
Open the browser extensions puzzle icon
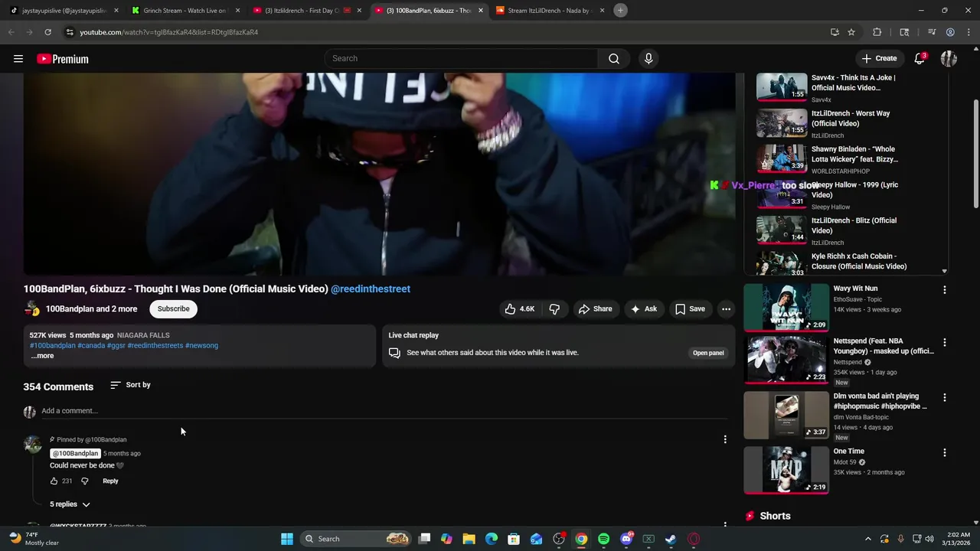(x=877, y=32)
